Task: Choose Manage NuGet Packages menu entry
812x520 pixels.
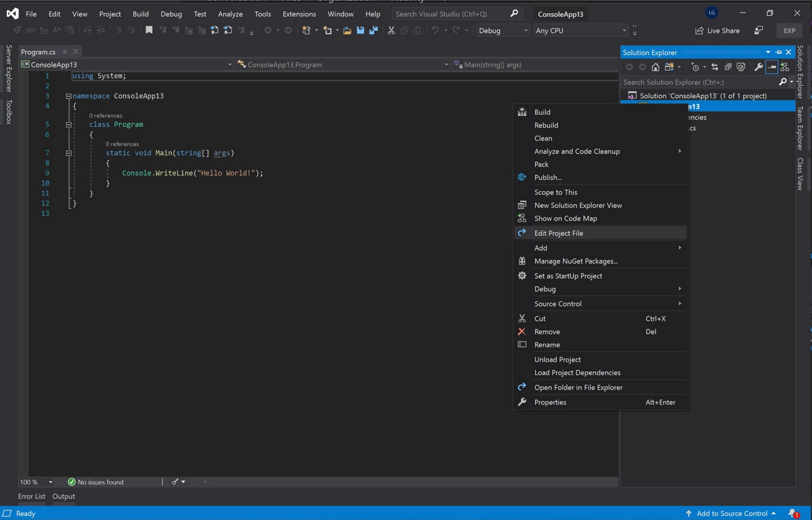Action: pos(576,261)
